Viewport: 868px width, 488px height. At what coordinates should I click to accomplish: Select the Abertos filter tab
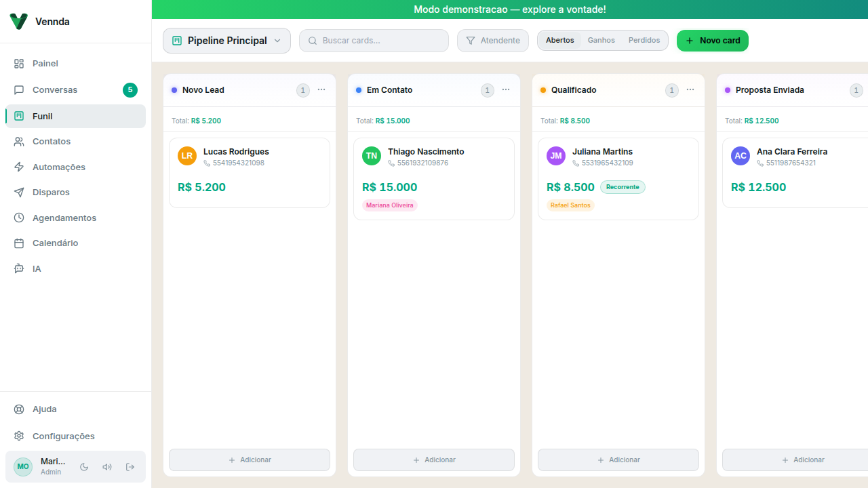[x=559, y=40]
